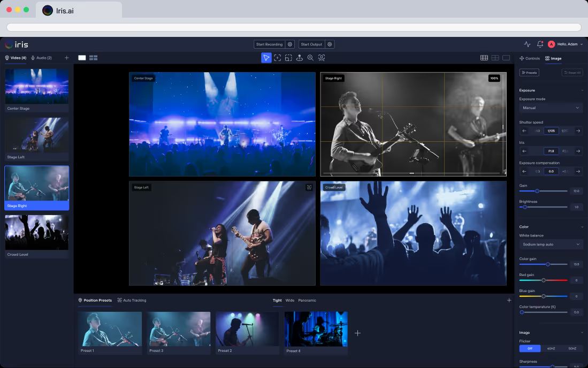588x368 pixels.
Task: Select Center Stage source thumbnail
Action: [37, 90]
